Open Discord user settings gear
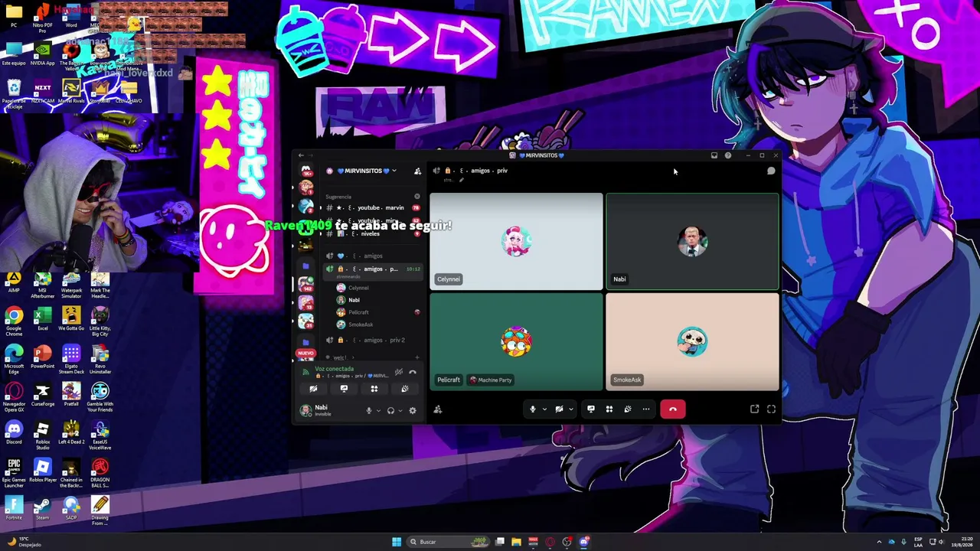The width and height of the screenshot is (980, 551). tap(413, 411)
